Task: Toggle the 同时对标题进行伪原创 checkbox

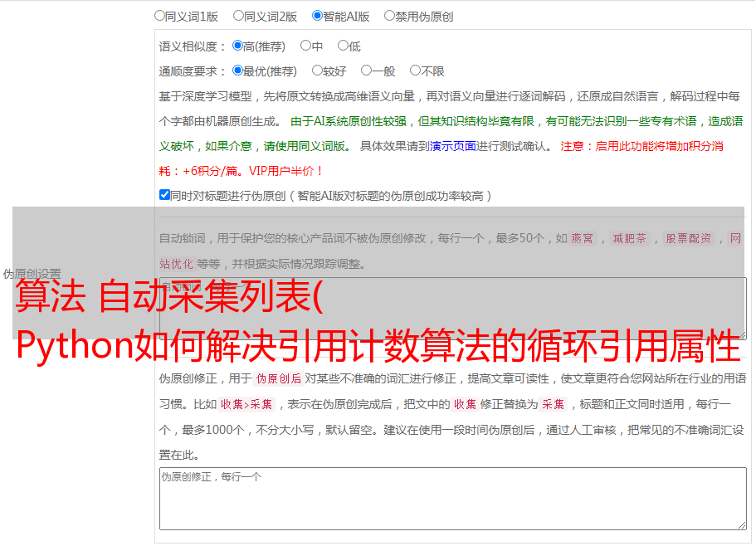Action: point(164,196)
